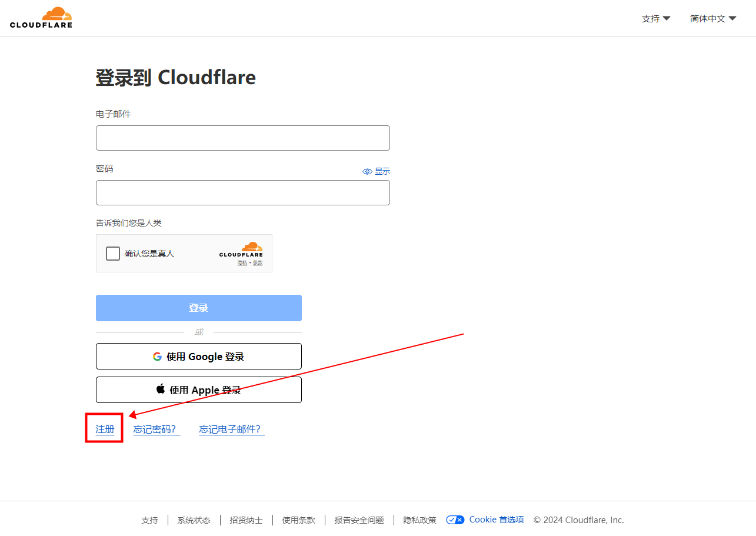
Task: Open the 隐私 link in the captcha widget
Action: tap(242, 262)
